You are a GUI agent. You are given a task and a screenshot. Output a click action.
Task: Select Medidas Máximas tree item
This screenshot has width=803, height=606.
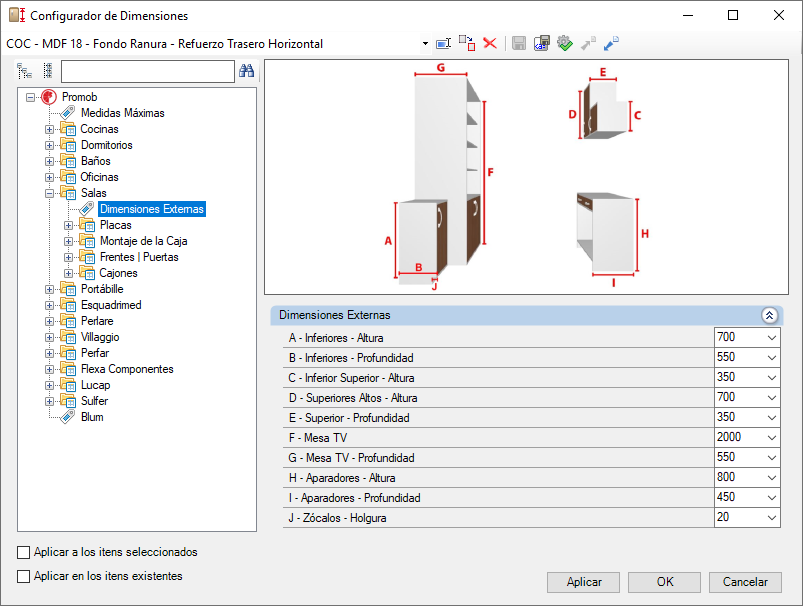pos(122,113)
